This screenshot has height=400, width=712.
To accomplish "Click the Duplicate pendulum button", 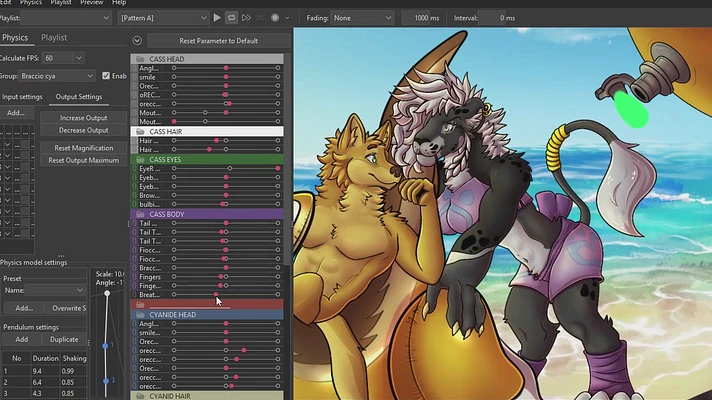I will tap(64, 340).
